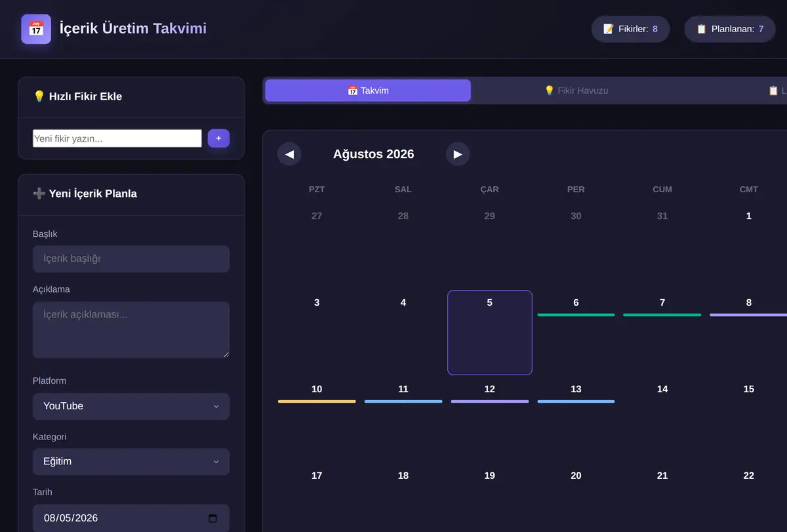This screenshot has width=787, height=532.
Task: Click the Yeni İçerik Planla panel heading
Action: (85, 194)
